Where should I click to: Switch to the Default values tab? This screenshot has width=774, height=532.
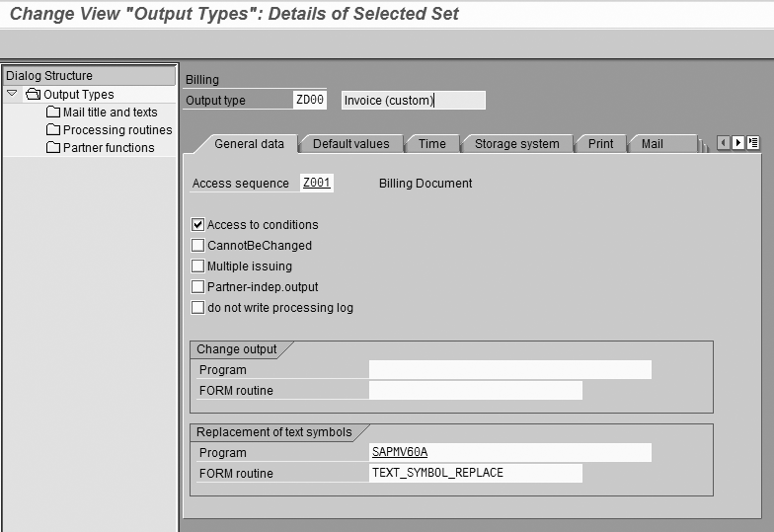pyautogui.click(x=350, y=144)
